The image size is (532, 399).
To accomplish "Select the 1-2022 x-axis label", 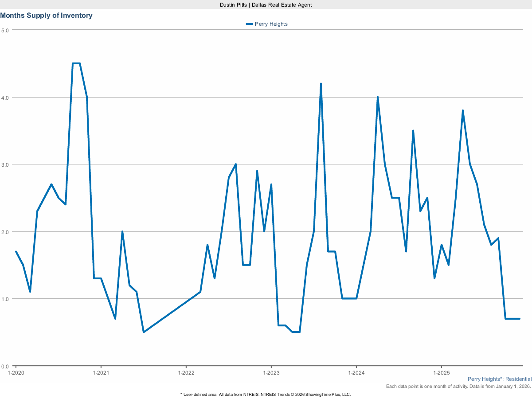I will point(186,373).
